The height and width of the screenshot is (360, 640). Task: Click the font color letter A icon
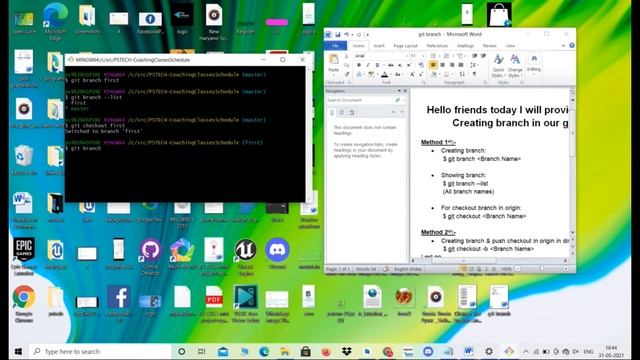coord(384,74)
